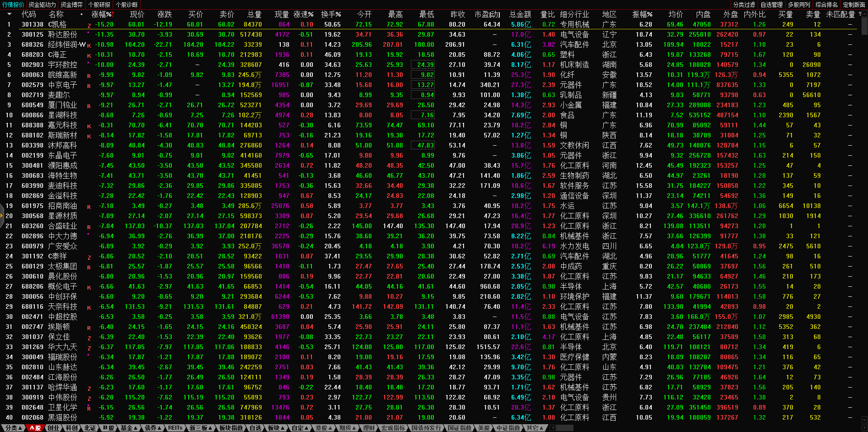868x432 pixels.
Task: Sort by the 涨幅% column header
Action: (101, 14)
